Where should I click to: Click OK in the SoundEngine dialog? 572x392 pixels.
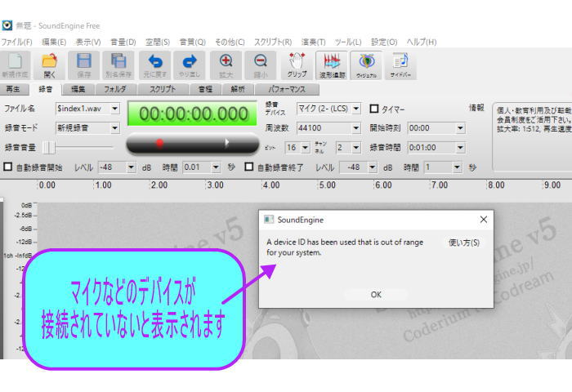pos(376,295)
